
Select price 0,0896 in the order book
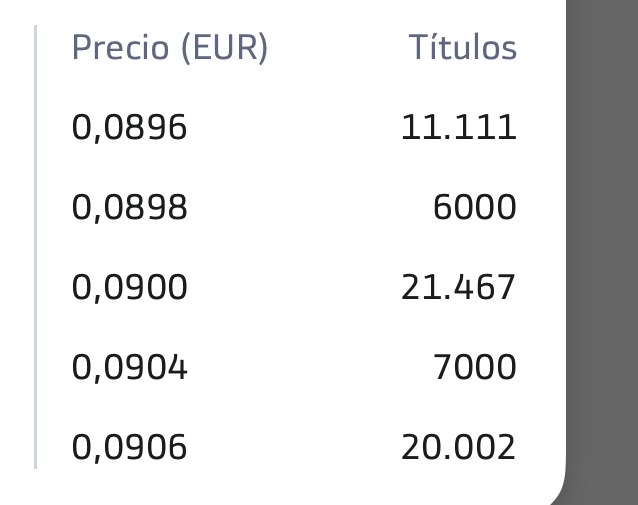(x=129, y=128)
